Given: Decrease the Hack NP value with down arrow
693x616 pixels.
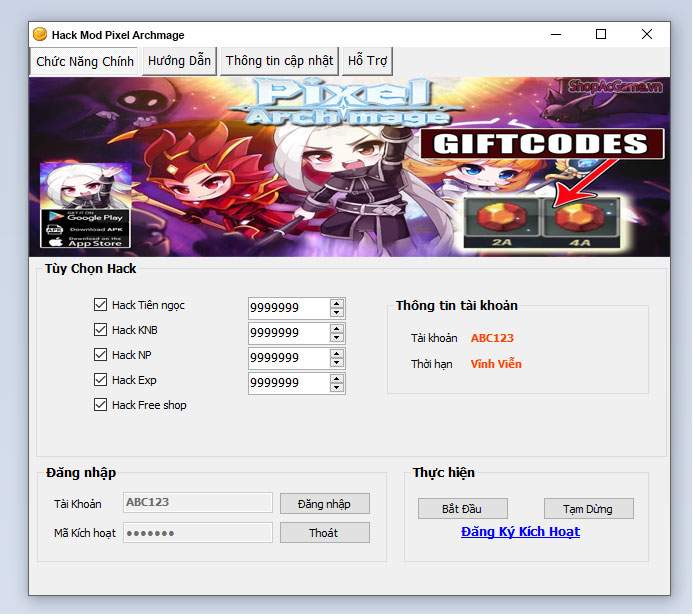Looking at the screenshot, I should [337, 362].
